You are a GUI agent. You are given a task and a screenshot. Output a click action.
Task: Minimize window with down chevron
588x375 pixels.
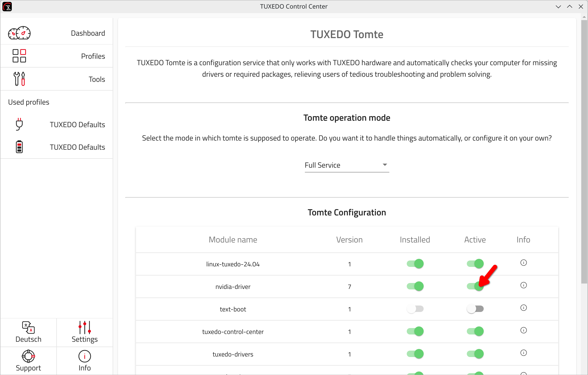tap(559, 6)
